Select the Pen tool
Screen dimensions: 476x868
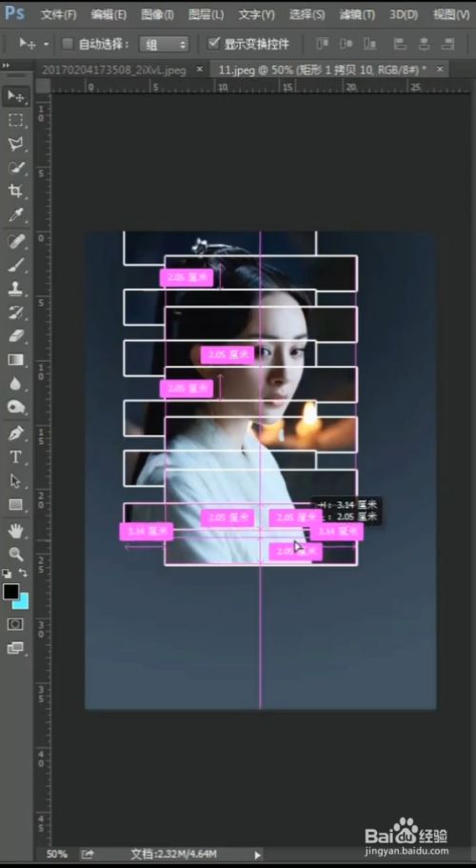point(15,434)
